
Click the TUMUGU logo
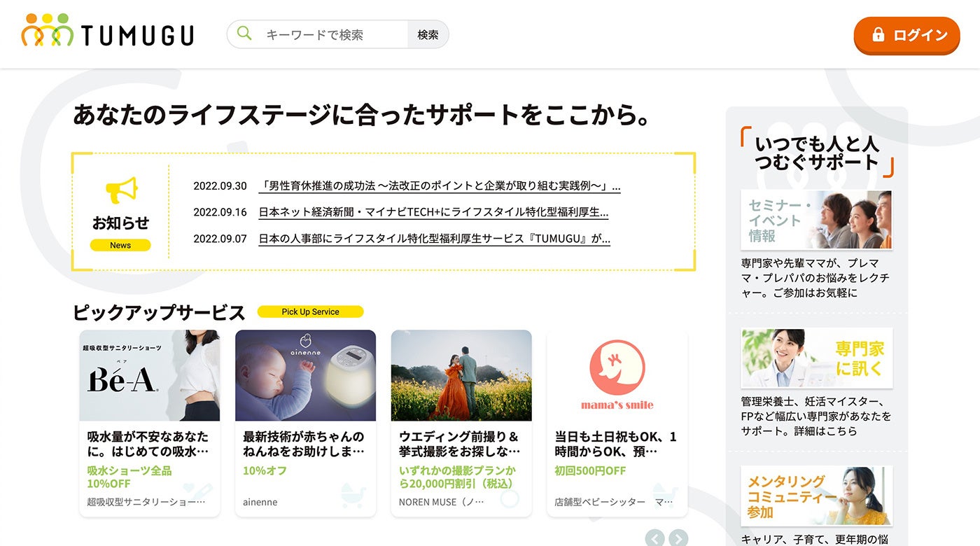[x=107, y=31]
